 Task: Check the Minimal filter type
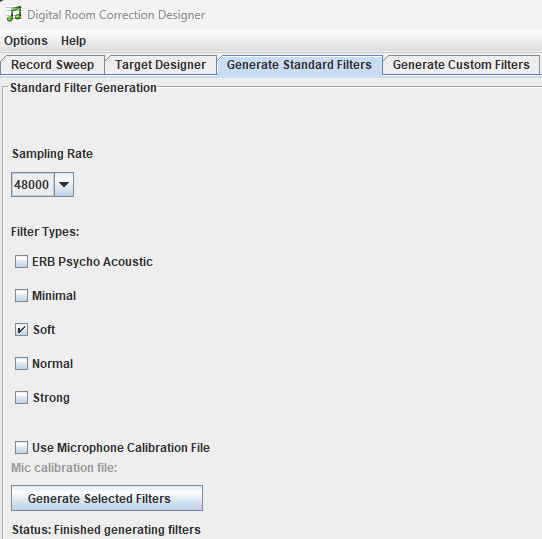[21, 296]
